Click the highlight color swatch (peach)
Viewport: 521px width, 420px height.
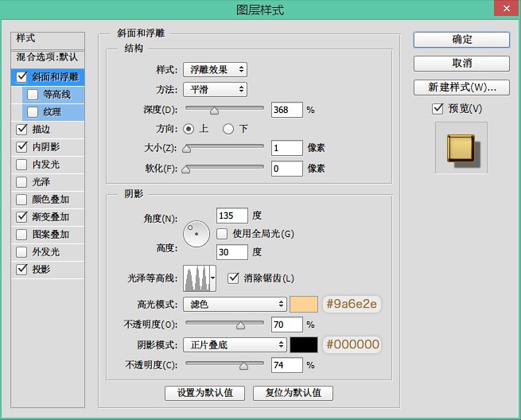click(x=304, y=305)
